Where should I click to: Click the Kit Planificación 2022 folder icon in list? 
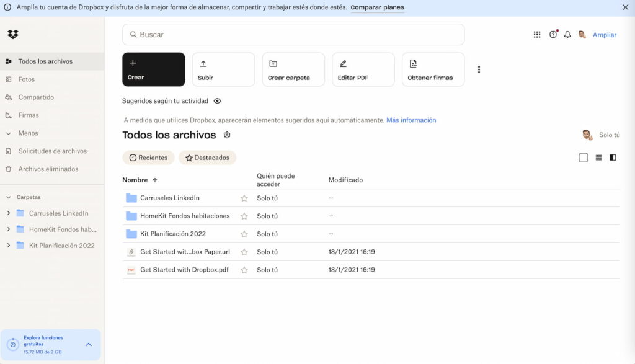pos(131,234)
